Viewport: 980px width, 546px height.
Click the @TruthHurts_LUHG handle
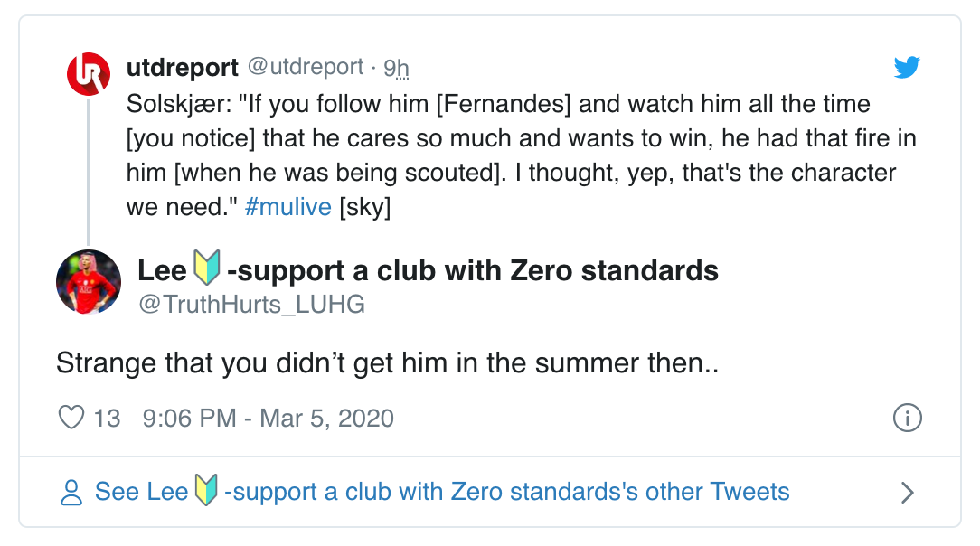(250, 304)
